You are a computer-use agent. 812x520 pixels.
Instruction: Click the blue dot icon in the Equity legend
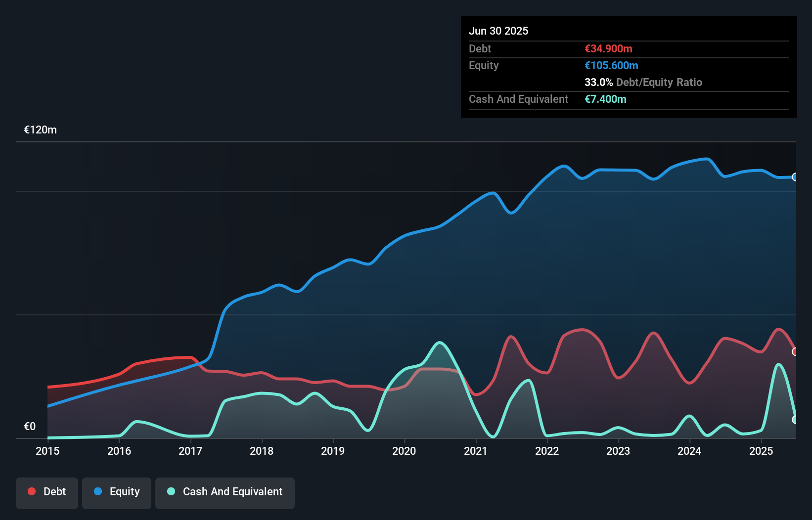click(x=98, y=491)
